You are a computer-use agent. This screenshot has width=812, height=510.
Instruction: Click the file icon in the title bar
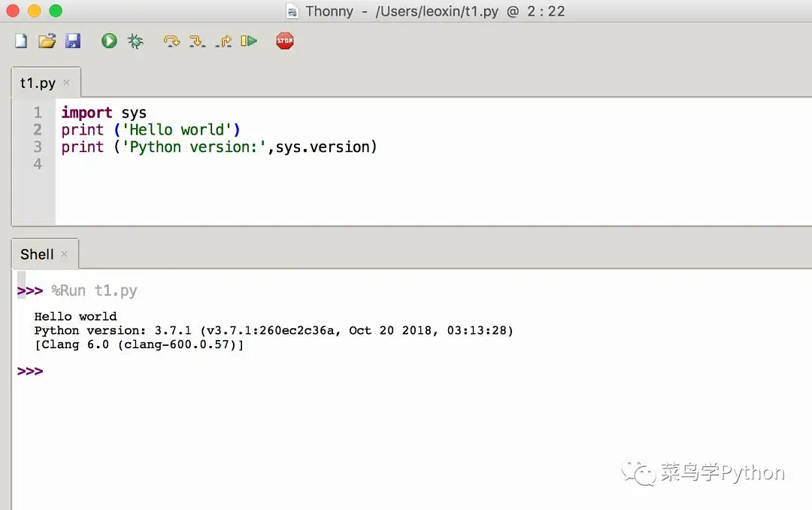pos(292,11)
